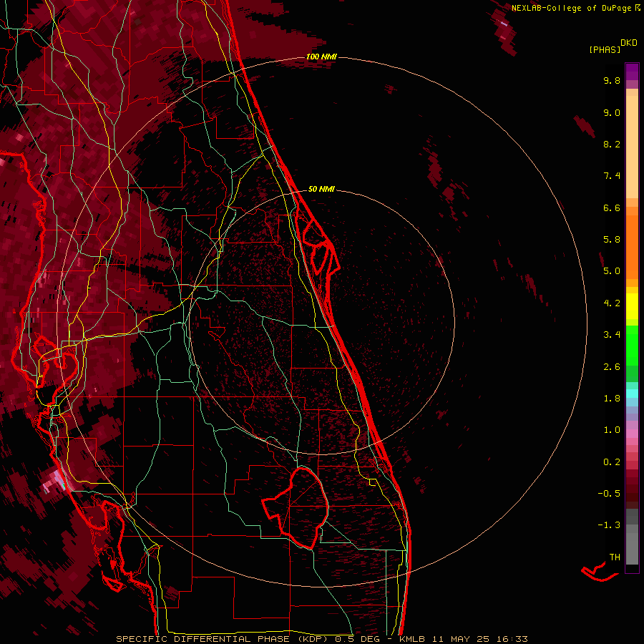Click the 3.4 scale value
Screen dimensions: 644x644
(612, 335)
